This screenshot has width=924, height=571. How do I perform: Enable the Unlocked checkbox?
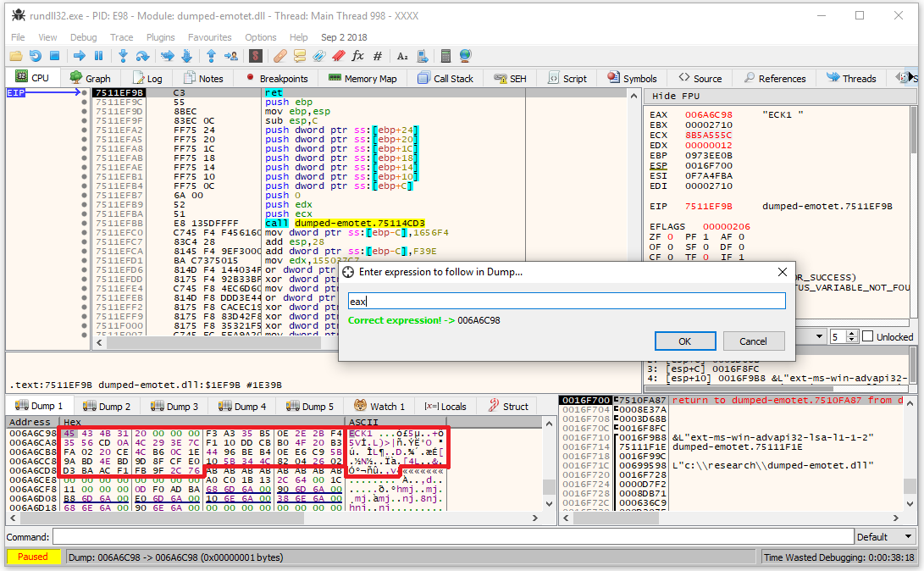coord(867,336)
